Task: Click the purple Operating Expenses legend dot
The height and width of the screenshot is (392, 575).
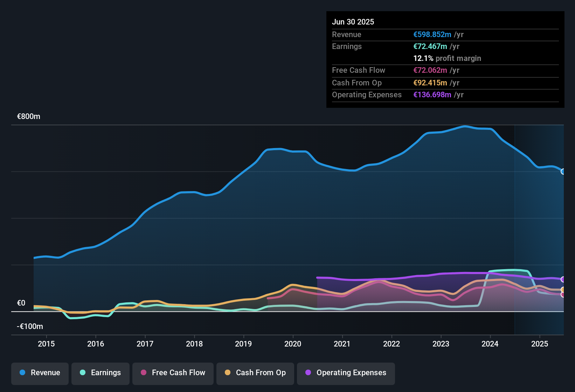Action: coord(308,372)
